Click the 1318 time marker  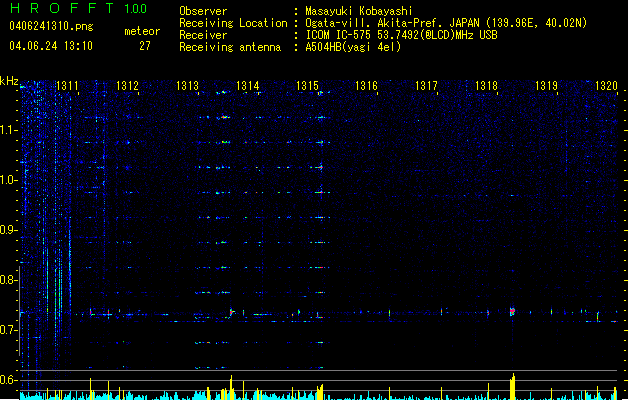click(x=487, y=86)
